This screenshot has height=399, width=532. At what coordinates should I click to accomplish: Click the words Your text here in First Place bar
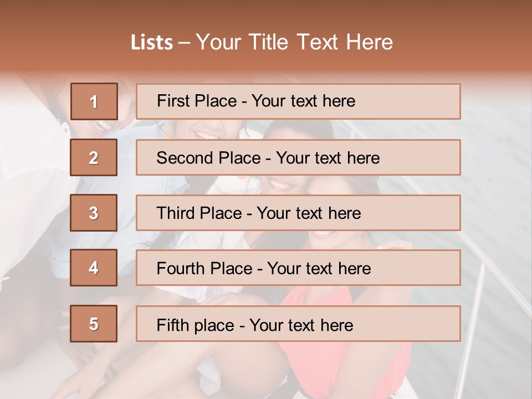[x=303, y=101]
